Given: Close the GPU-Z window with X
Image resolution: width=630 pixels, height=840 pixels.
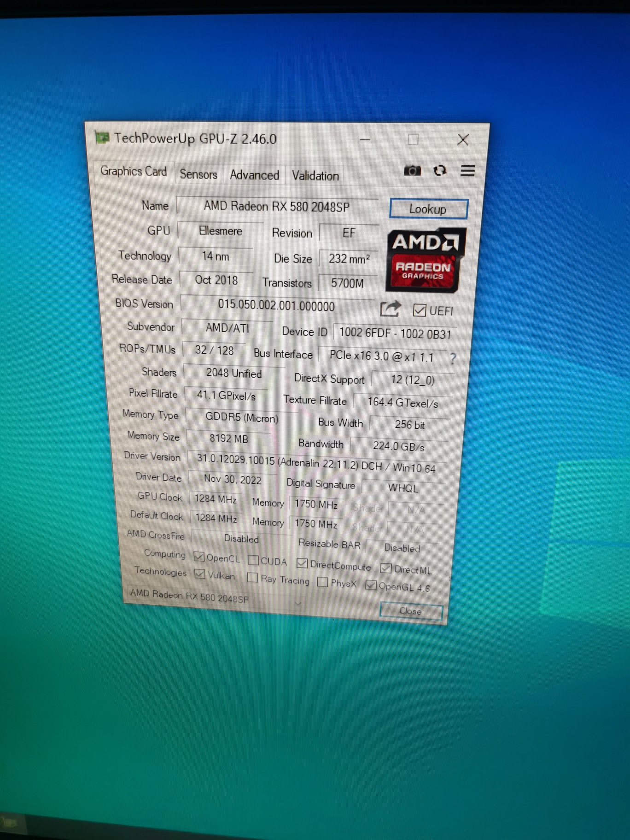Looking at the screenshot, I should pyautogui.click(x=463, y=140).
